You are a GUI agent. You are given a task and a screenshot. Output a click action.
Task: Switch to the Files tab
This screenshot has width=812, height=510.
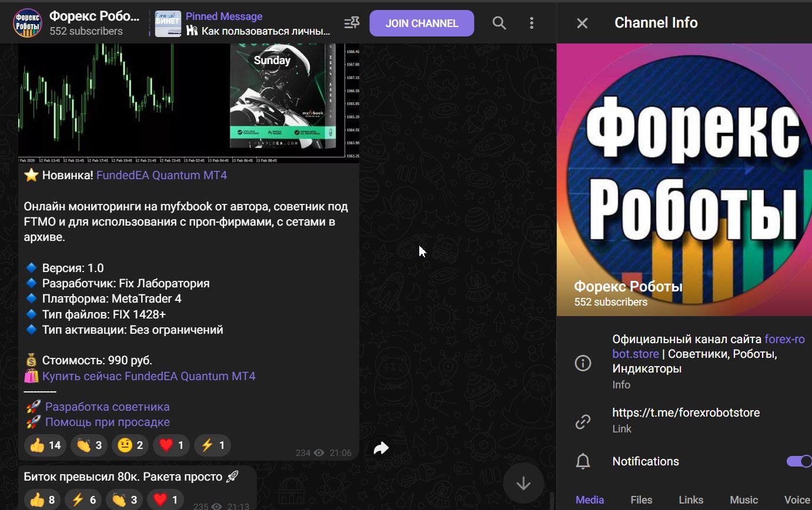641,499
